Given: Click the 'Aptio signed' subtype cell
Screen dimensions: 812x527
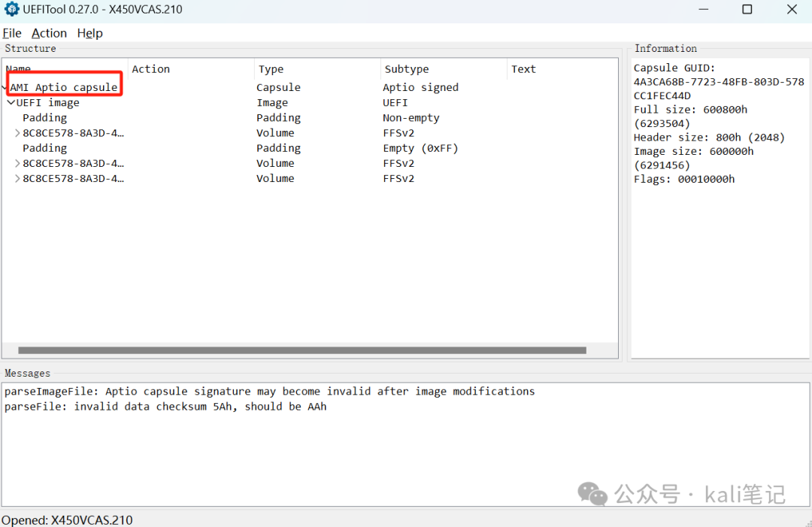Looking at the screenshot, I should (420, 87).
